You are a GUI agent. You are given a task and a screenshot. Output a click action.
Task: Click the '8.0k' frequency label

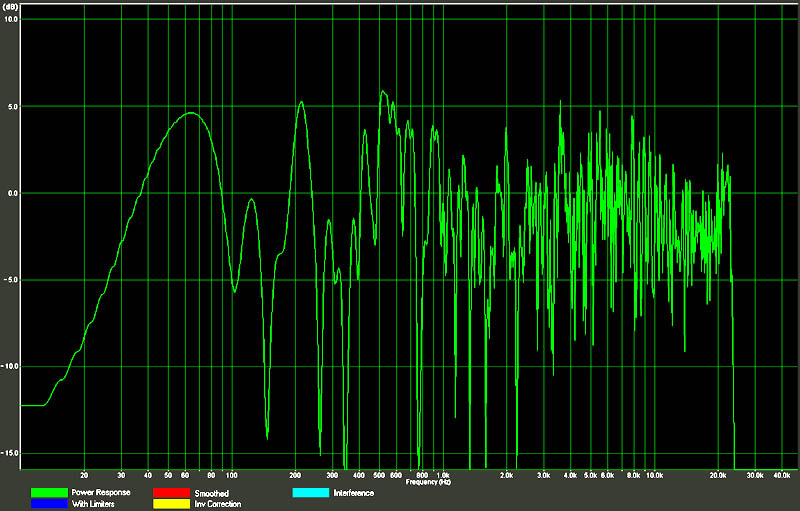pyautogui.click(x=634, y=475)
